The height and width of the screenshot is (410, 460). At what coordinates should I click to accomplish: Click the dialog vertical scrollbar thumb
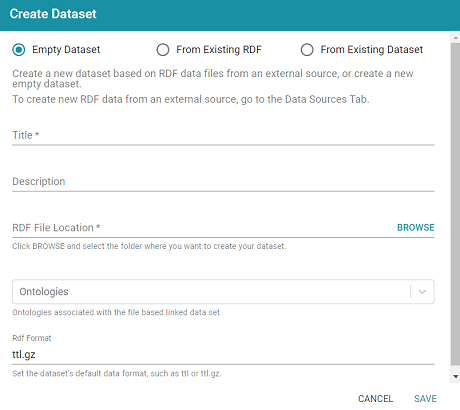(455, 204)
